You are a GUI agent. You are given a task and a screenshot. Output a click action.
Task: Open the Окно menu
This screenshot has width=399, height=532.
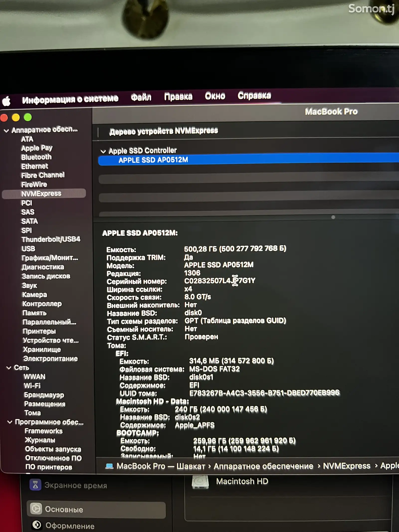pos(215,96)
